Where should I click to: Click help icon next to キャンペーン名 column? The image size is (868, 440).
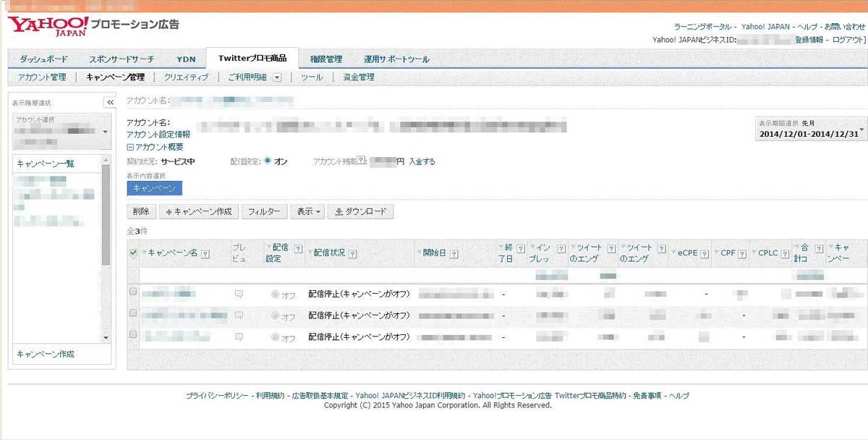pyautogui.click(x=205, y=253)
